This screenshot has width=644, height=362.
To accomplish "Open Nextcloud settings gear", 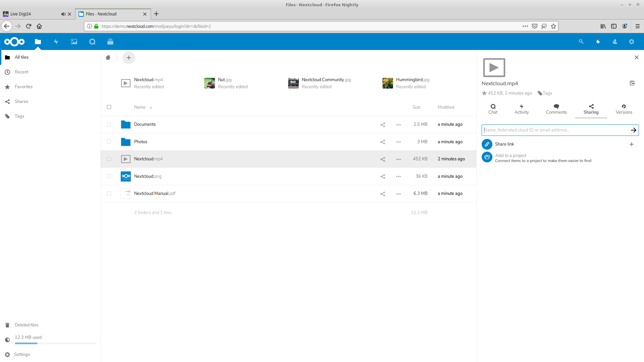I will click(x=632, y=42).
